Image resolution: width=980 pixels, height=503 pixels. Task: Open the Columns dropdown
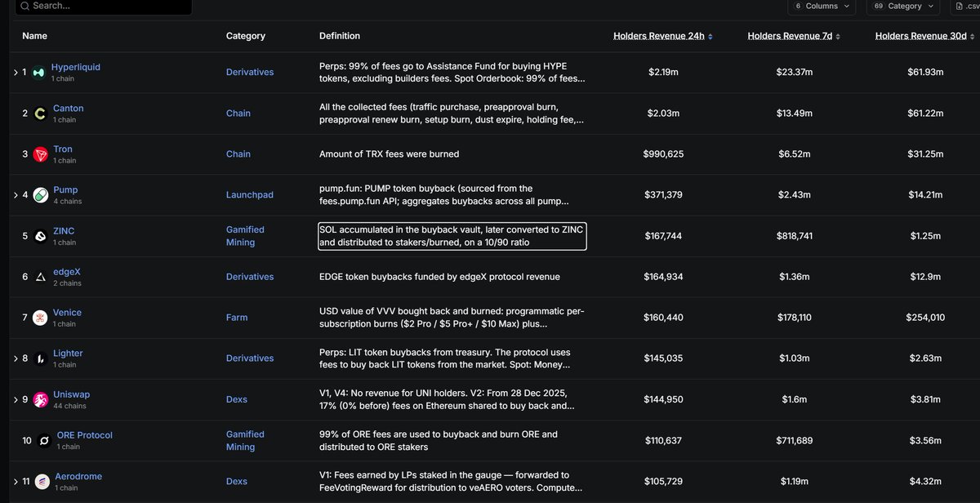point(822,6)
